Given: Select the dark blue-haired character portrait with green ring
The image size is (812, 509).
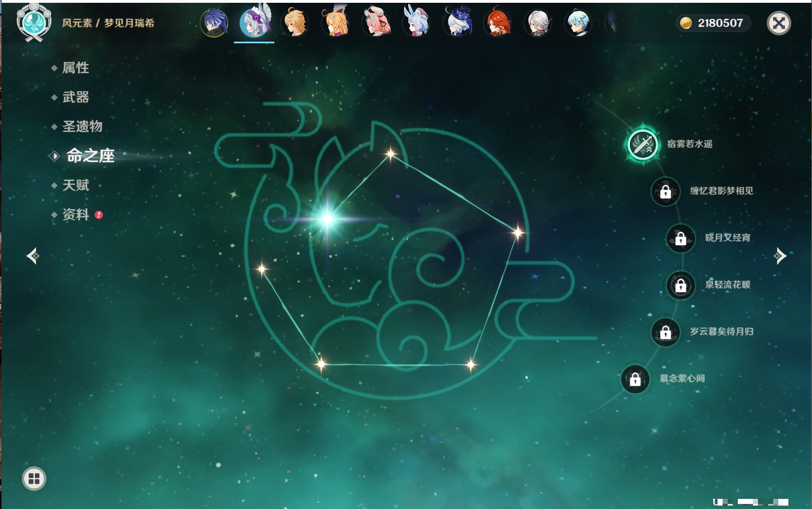Looking at the screenshot, I should [x=214, y=23].
